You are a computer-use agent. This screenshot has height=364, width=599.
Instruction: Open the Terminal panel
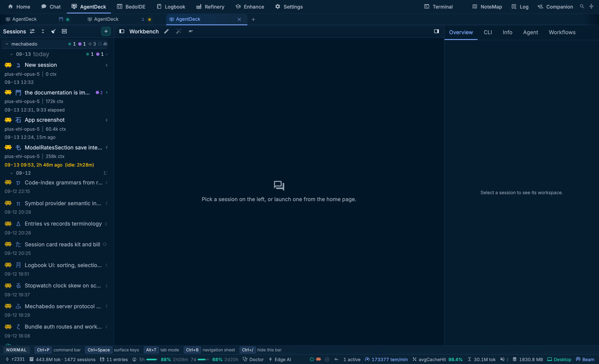click(438, 7)
